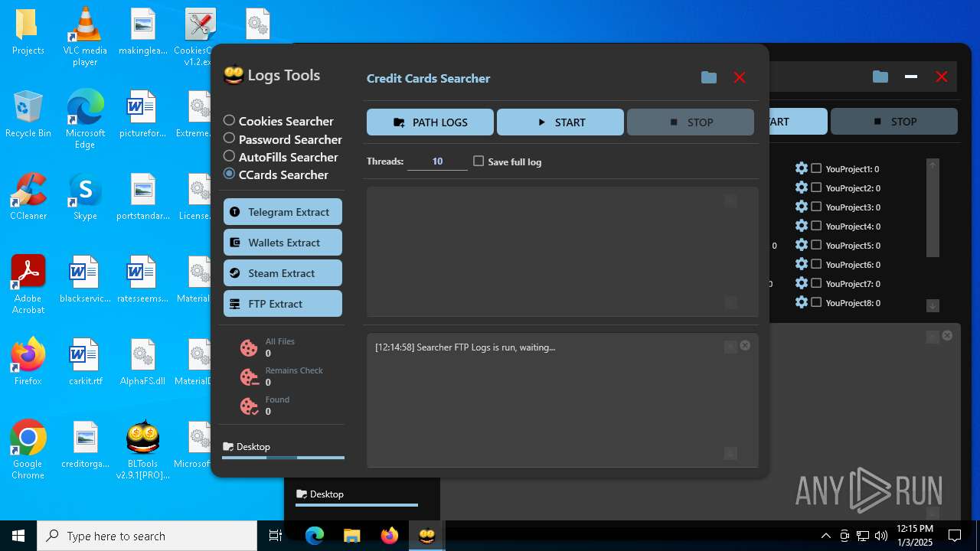Viewport: 980px width, 551px height.
Task: Open Adobe Acrobat desktop icon
Action: click(28, 284)
